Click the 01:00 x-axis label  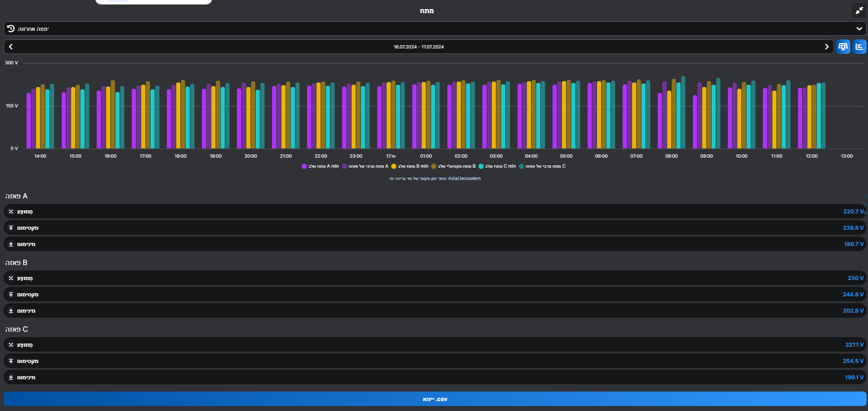coord(426,156)
